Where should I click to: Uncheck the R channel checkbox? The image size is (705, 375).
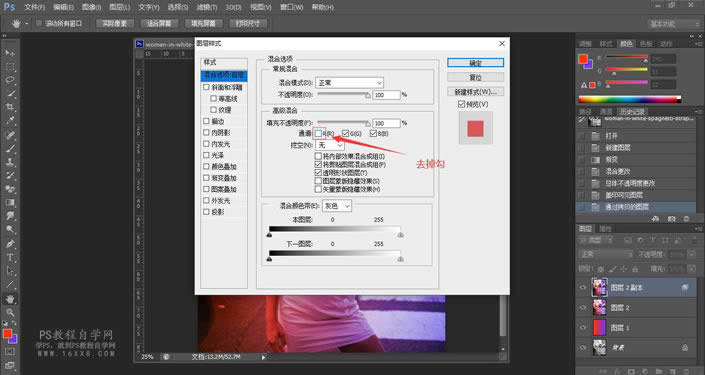pos(318,134)
